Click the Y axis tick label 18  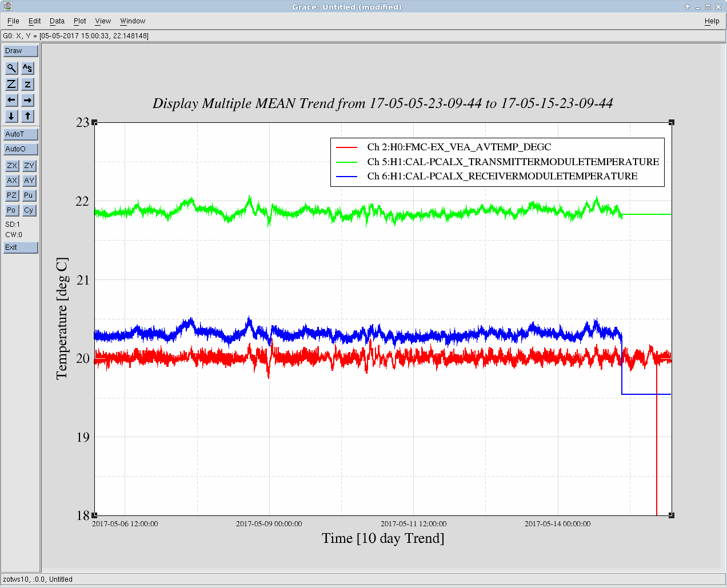click(x=83, y=515)
